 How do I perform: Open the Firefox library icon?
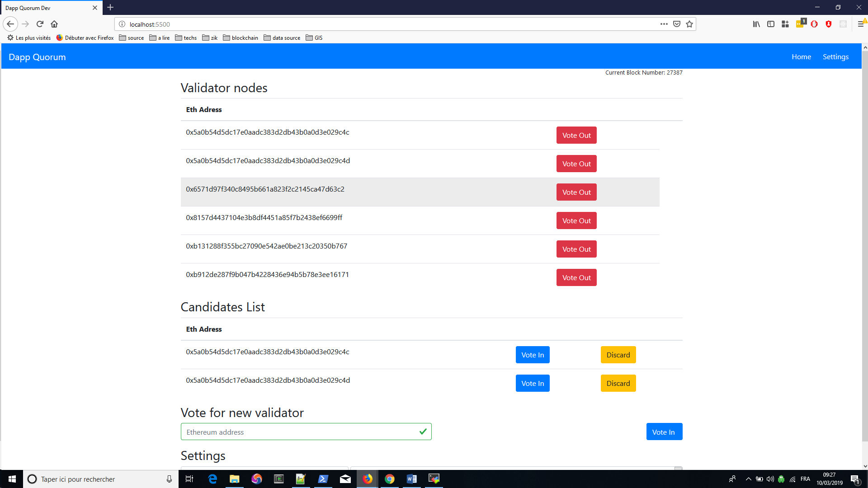tap(756, 24)
